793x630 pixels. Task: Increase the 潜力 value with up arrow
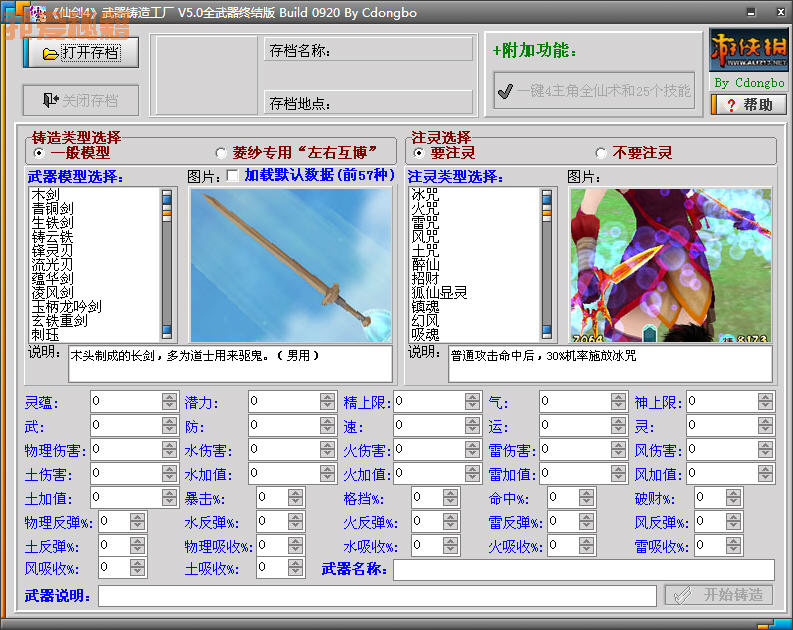(327, 397)
